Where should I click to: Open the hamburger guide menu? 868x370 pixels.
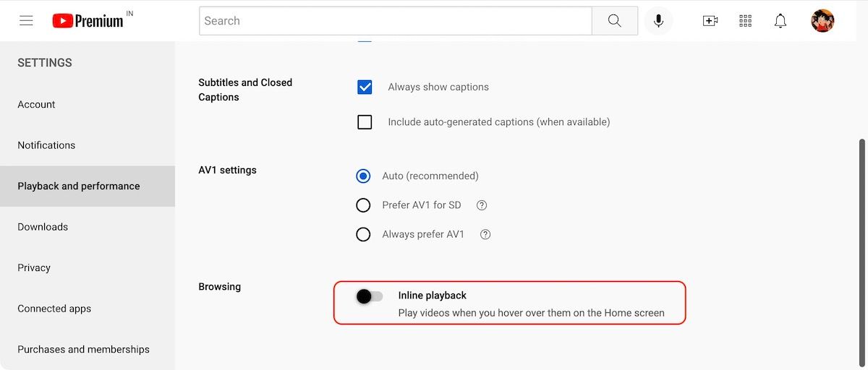pos(26,21)
